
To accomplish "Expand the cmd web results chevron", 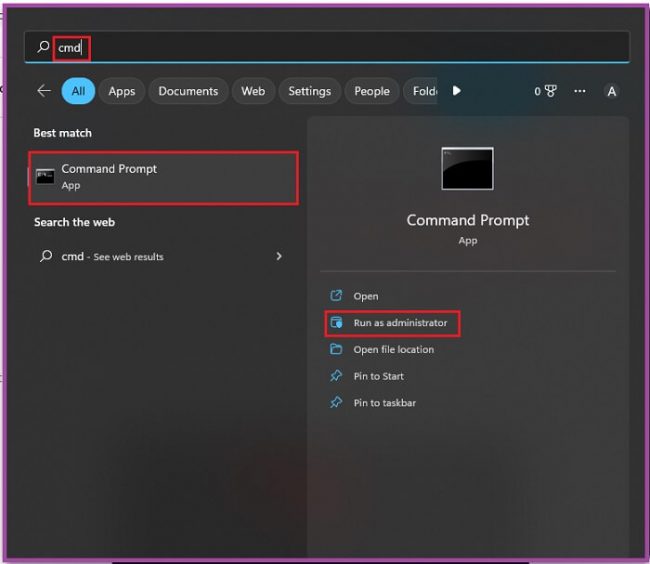I will (x=279, y=256).
